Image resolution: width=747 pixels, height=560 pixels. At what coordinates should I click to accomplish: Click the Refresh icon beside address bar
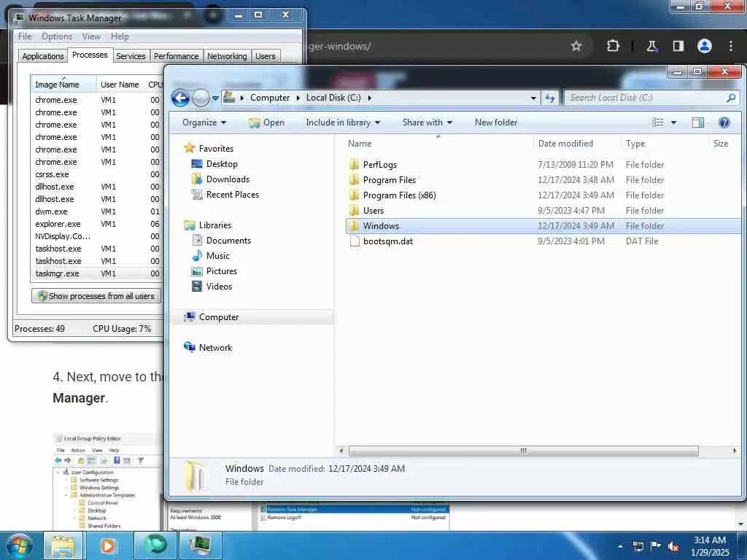click(550, 98)
